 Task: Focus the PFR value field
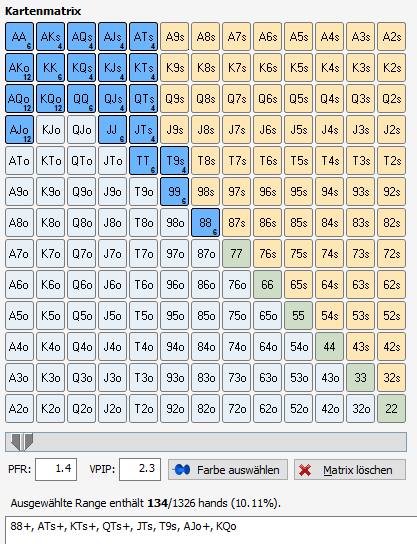click(56, 469)
